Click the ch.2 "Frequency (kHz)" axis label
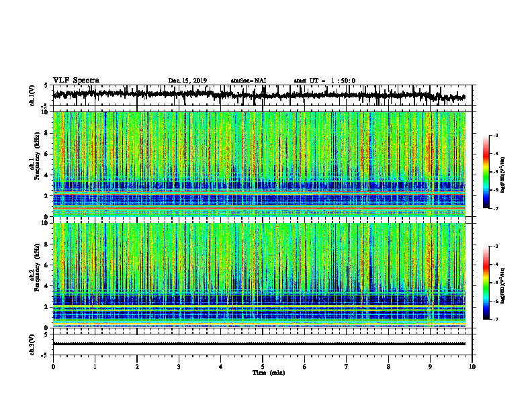Image resolution: width=532 pixels, height=411 pixels. [x=37, y=267]
